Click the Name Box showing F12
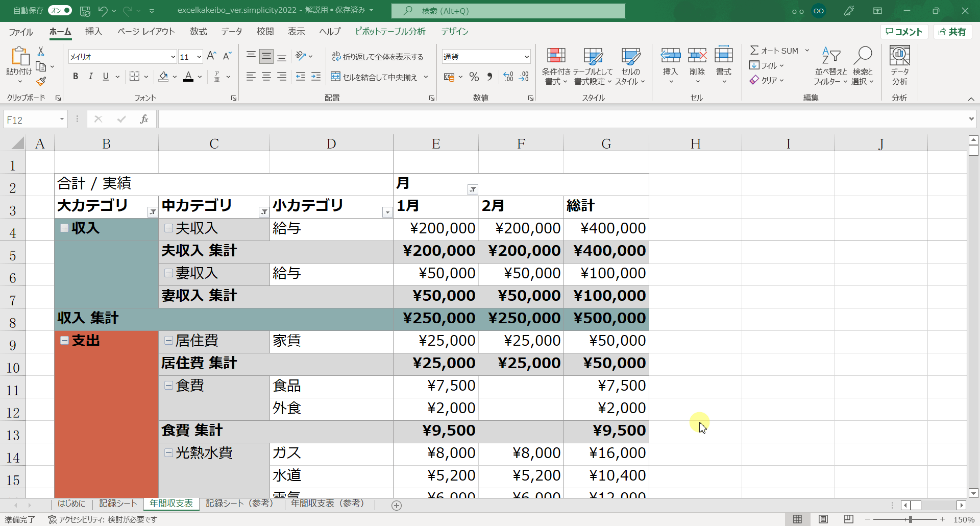This screenshot has width=980, height=526. coord(35,119)
